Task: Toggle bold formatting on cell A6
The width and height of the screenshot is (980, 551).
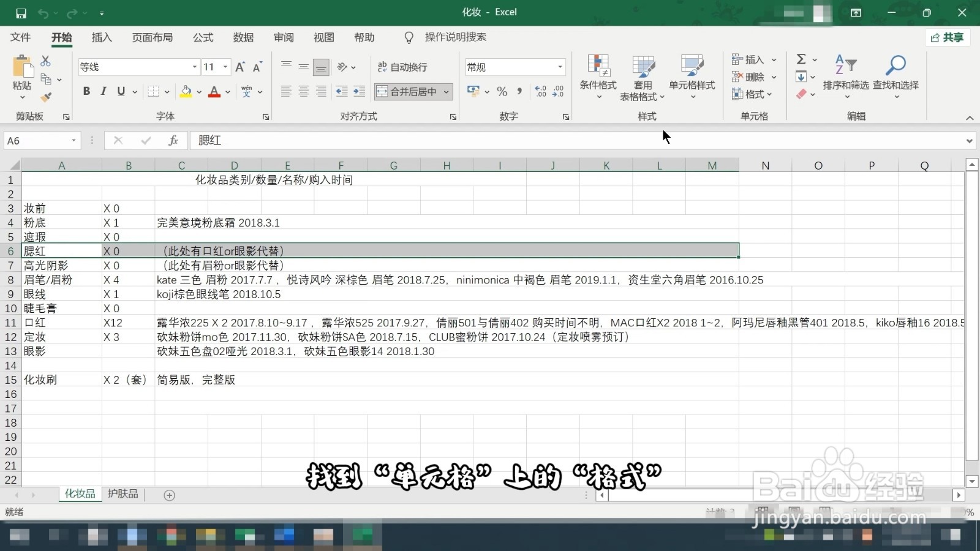Action: click(x=86, y=91)
